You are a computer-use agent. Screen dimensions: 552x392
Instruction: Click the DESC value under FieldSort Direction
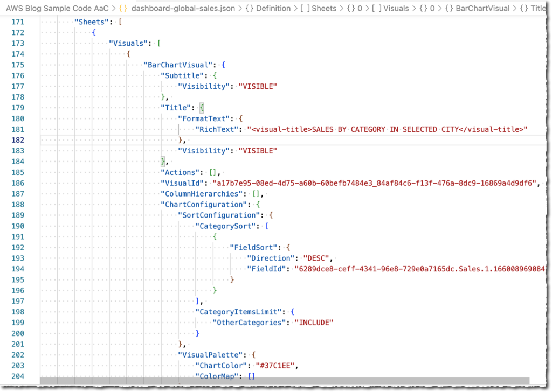pos(315,258)
